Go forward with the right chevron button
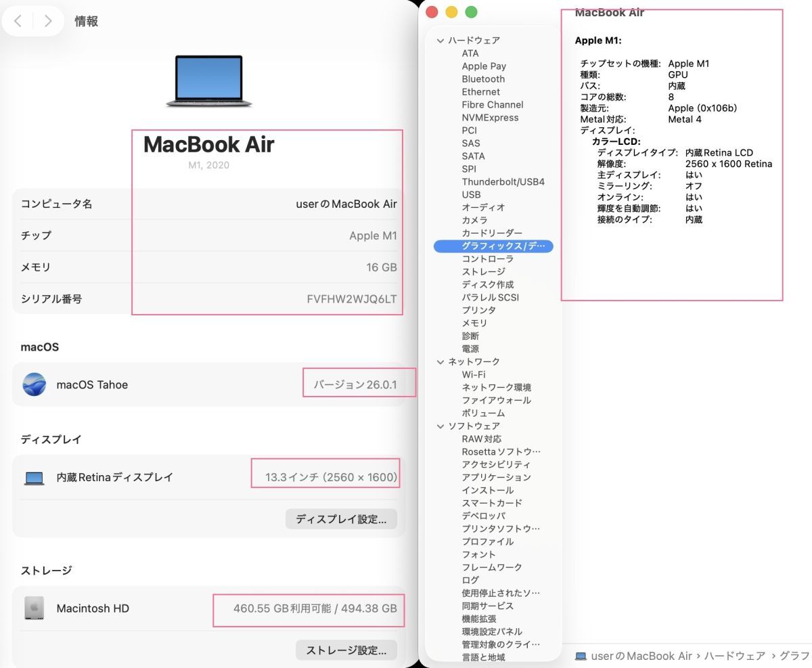This screenshot has height=668, width=812. click(x=47, y=21)
